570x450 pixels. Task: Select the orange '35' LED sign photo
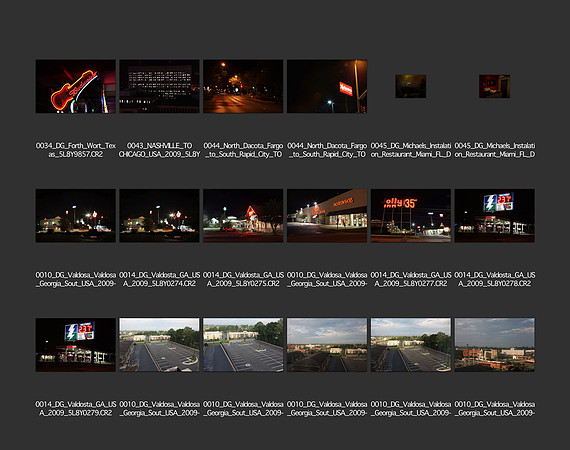pos(411,216)
